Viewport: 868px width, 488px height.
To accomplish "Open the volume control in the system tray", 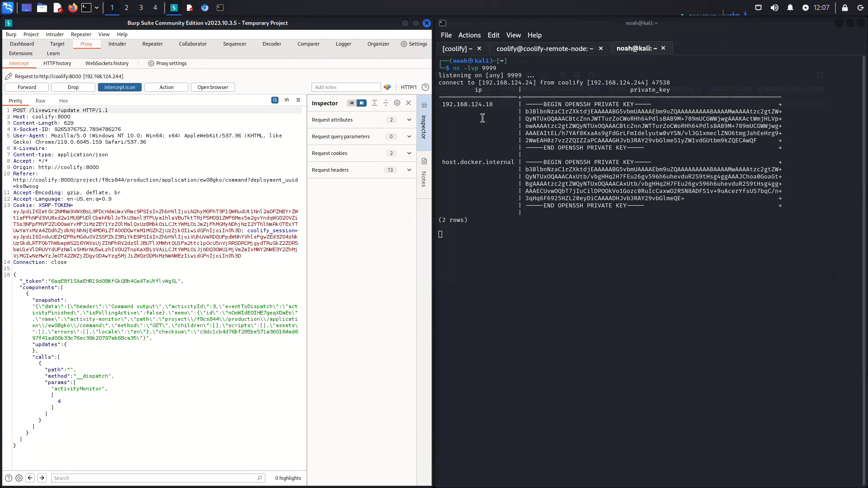I will [774, 8].
